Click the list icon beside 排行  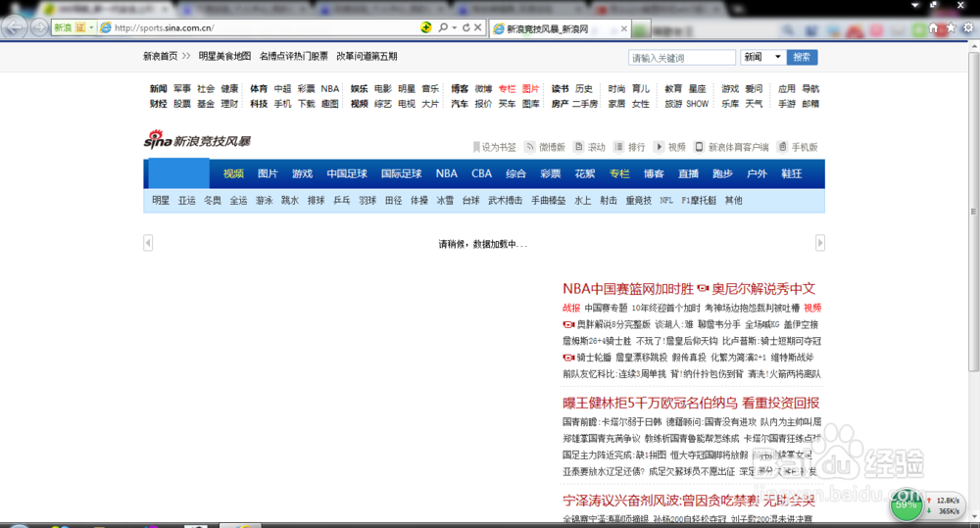(618, 147)
